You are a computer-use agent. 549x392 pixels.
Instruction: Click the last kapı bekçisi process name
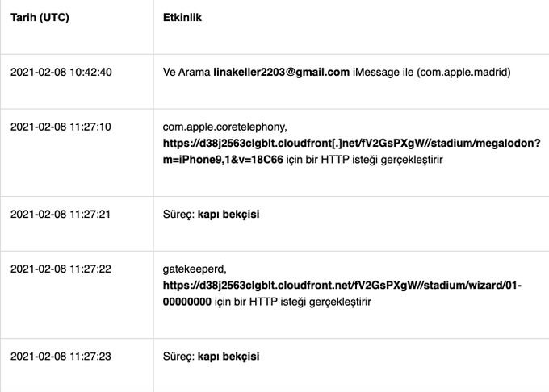coord(228,356)
